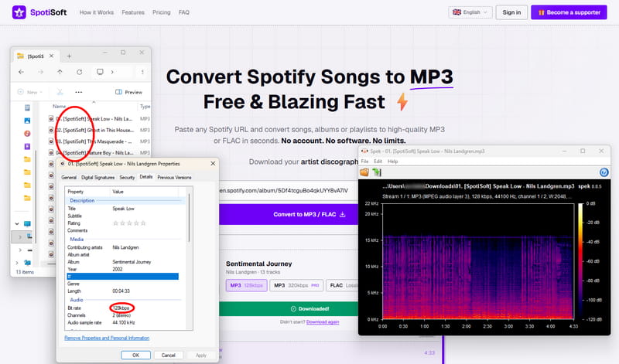
Task: Refresh the File Explorer folder
Action: click(x=80, y=72)
